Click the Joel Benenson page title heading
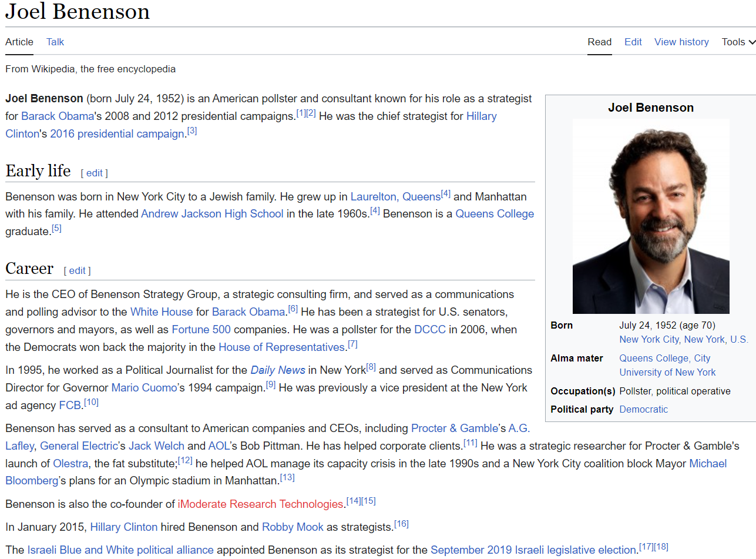 point(78,11)
